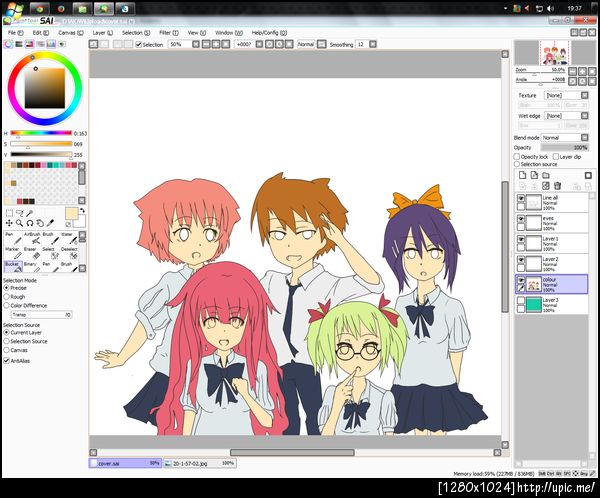The width and height of the screenshot is (600, 498).
Task: Swap foreground and background colors
Action: pyautogui.click(x=82, y=211)
